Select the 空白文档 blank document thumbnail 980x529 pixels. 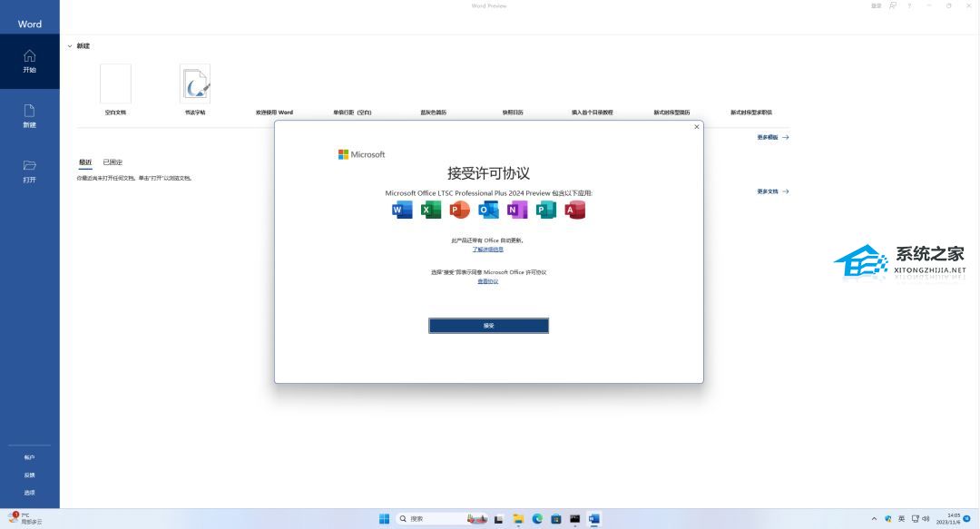click(x=115, y=83)
